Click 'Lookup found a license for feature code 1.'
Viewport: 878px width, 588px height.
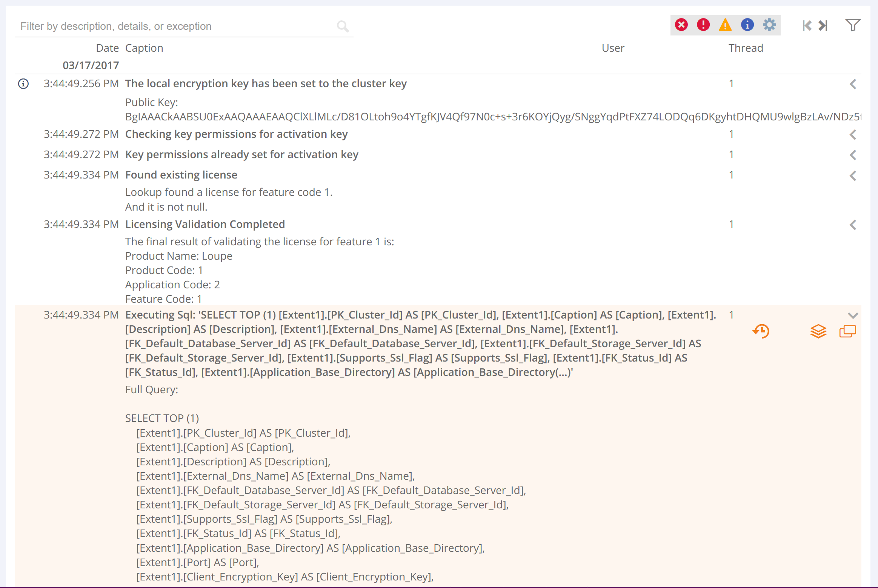click(229, 192)
